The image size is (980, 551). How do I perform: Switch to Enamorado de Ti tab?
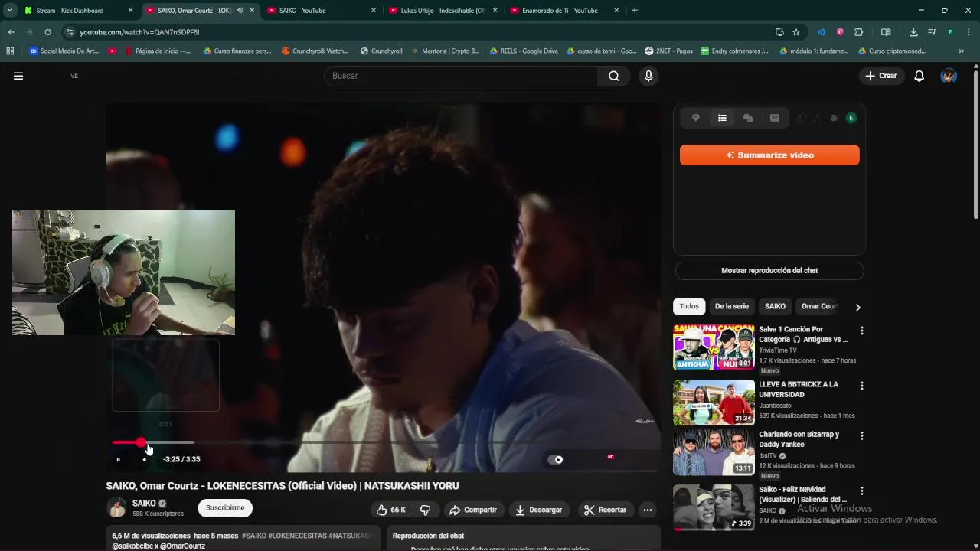(564, 11)
